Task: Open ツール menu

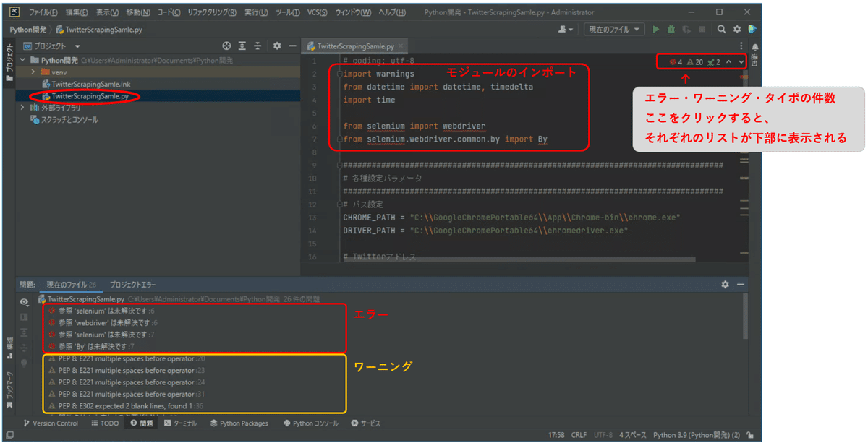Action: 287,12
